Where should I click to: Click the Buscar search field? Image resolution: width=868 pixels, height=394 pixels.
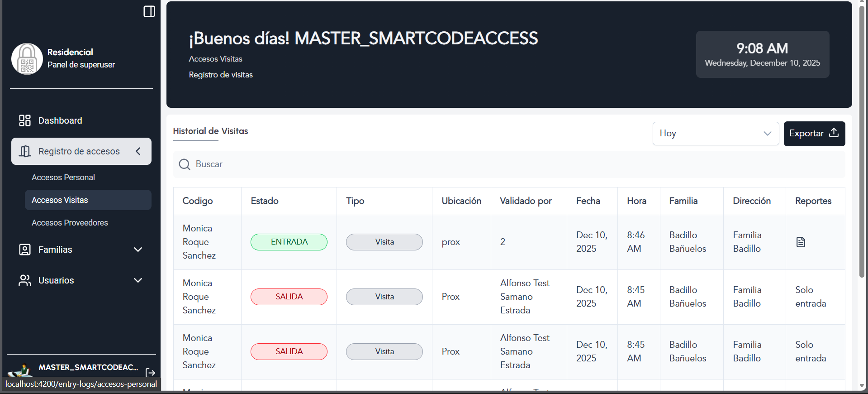(x=516, y=164)
